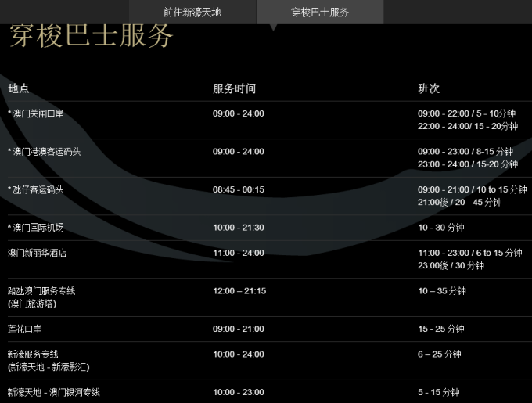The width and height of the screenshot is (532, 403).
Task: Click the 新濠天地 - 澳门银河专线 route
Action: [x=54, y=392]
